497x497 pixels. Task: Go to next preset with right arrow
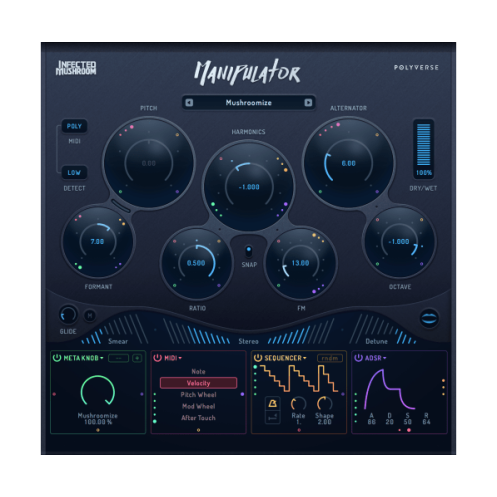click(x=308, y=103)
